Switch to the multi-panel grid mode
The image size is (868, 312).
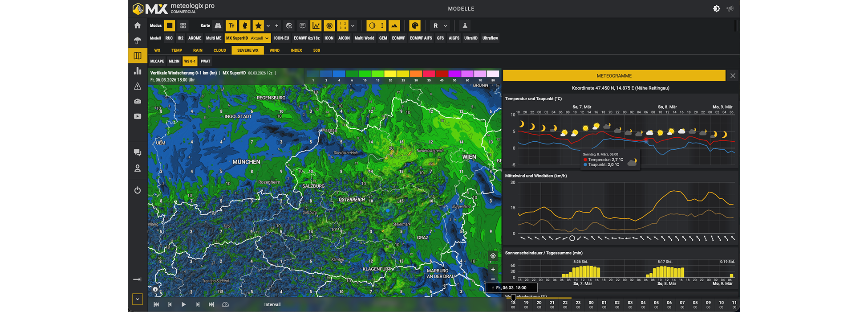pos(183,26)
